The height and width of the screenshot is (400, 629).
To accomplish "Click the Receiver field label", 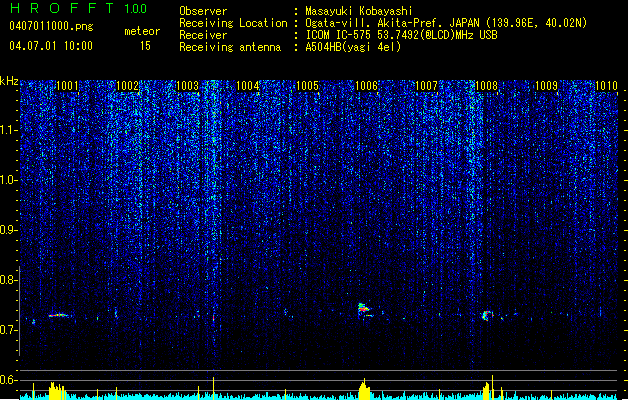I will 203,35.
